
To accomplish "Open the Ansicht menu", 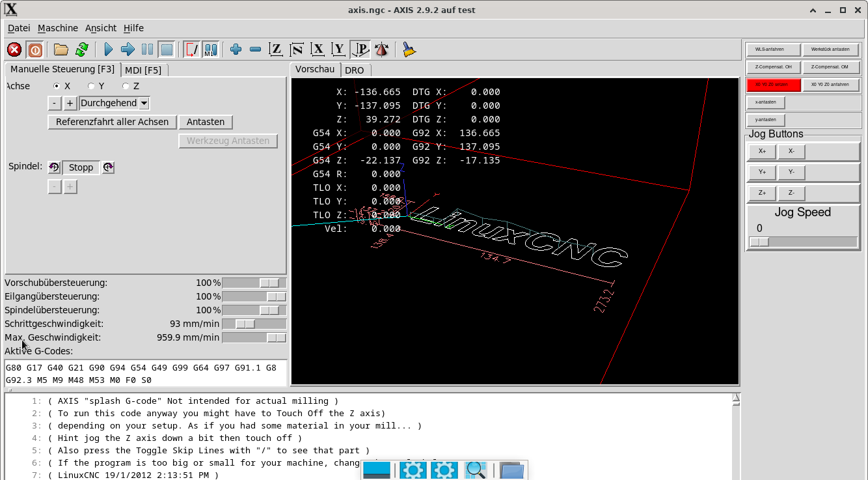I will (x=101, y=28).
